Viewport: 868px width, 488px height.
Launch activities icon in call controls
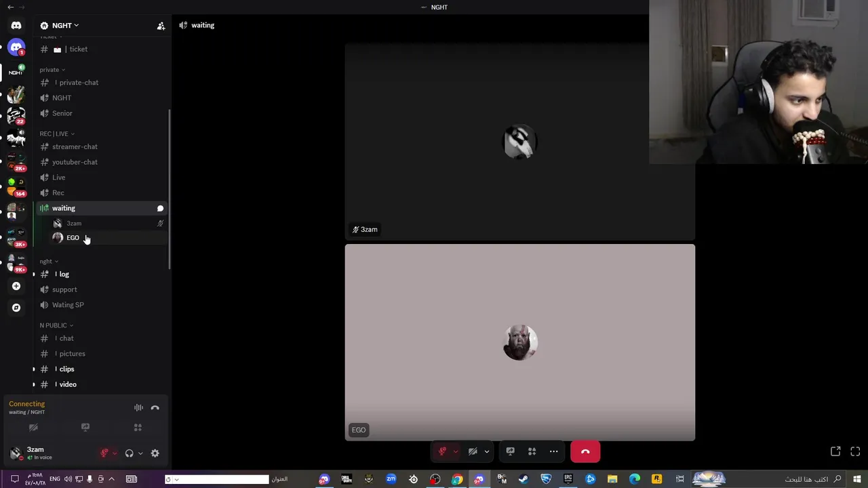tap(532, 451)
